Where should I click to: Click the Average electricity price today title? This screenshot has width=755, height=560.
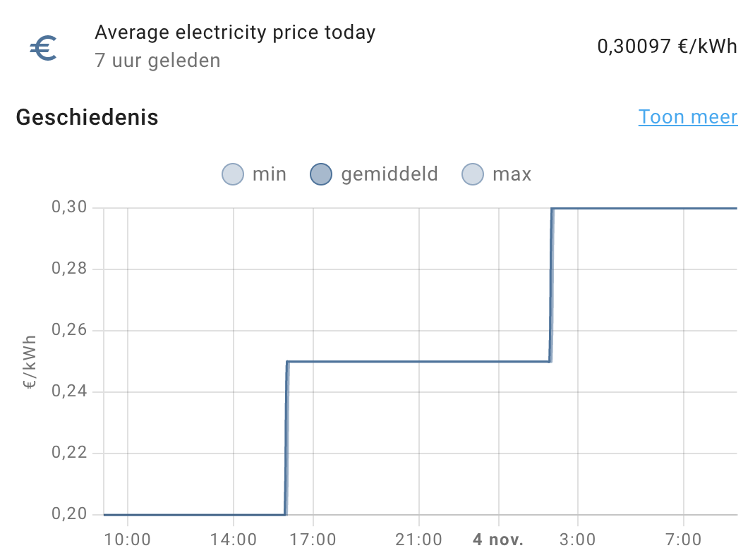(236, 32)
